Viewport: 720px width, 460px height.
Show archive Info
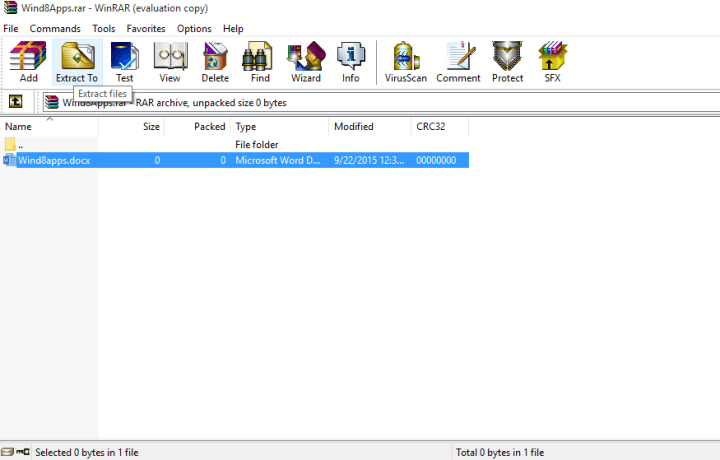pos(351,62)
